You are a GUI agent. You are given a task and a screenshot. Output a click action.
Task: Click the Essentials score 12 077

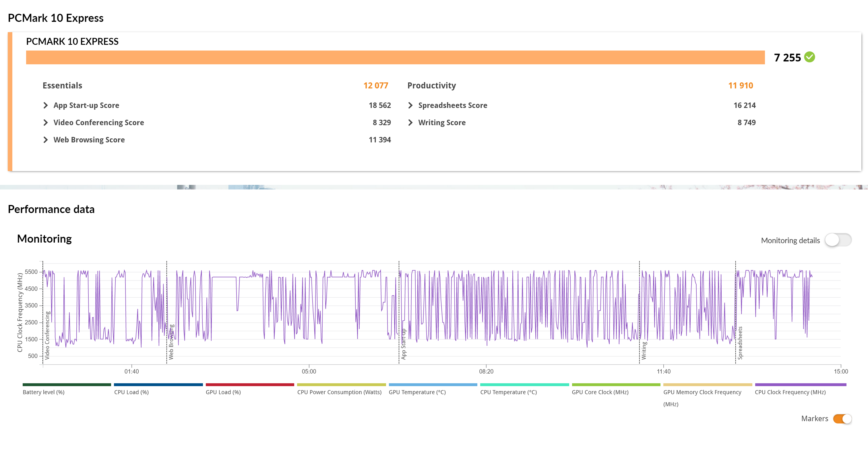376,86
